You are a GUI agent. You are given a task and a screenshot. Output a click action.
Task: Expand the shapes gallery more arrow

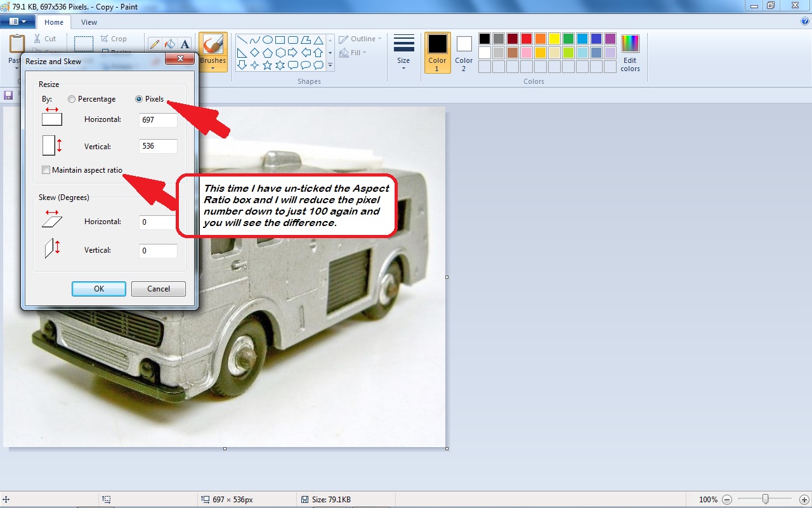[x=330, y=65]
